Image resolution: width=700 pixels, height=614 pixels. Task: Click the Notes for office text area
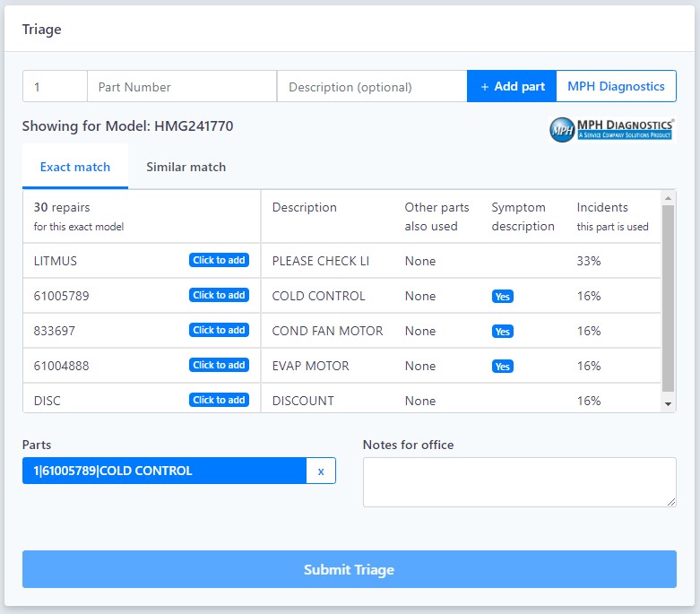tap(519, 482)
